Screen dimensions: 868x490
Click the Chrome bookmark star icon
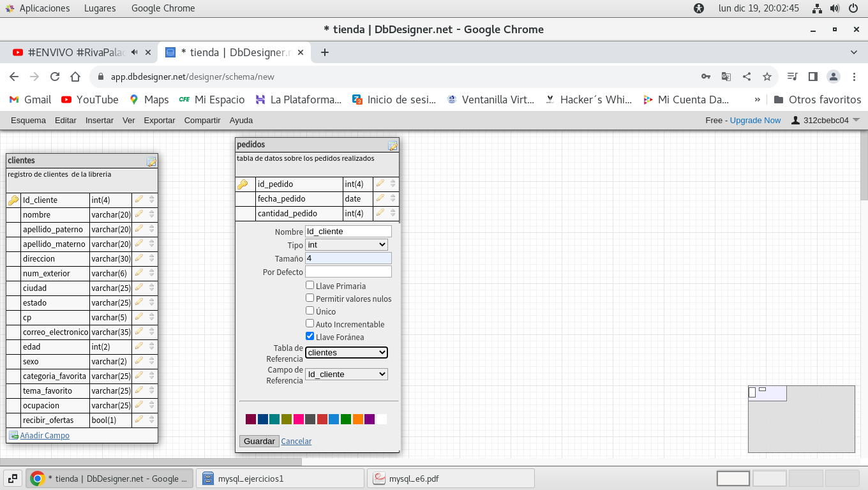click(x=767, y=77)
